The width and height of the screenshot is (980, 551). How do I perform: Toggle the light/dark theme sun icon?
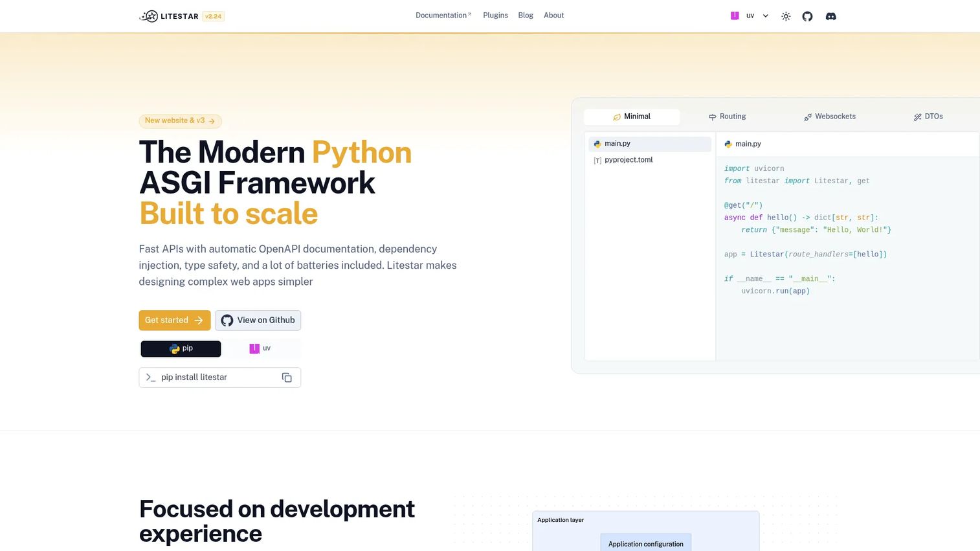(786, 16)
